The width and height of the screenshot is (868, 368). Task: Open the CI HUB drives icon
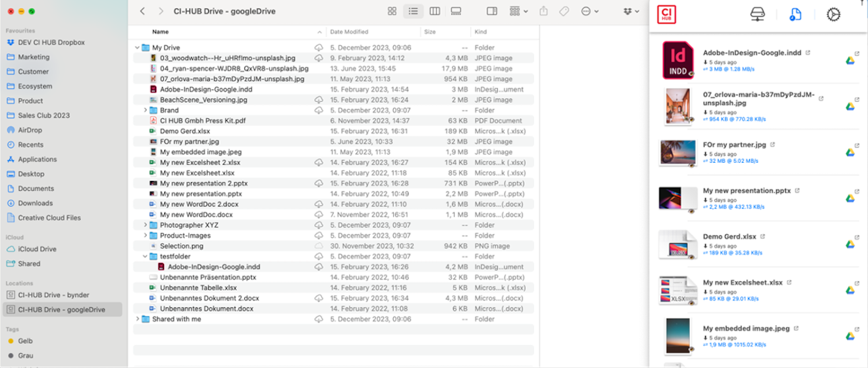click(758, 15)
